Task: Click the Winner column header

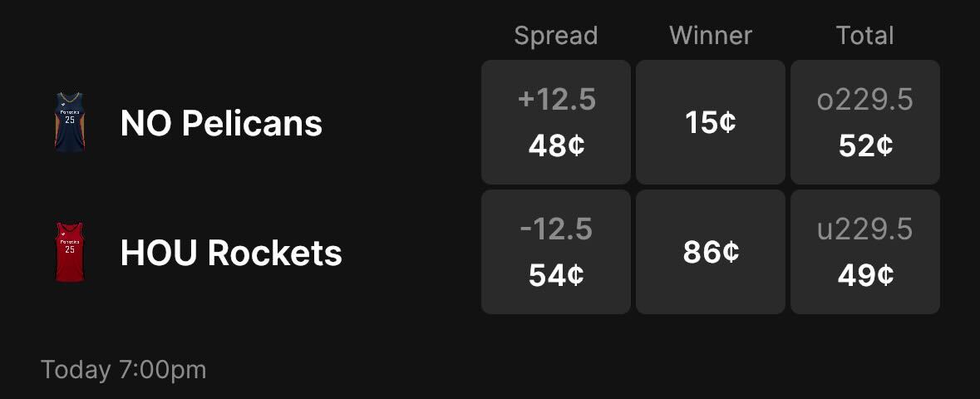Action: coord(711,36)
